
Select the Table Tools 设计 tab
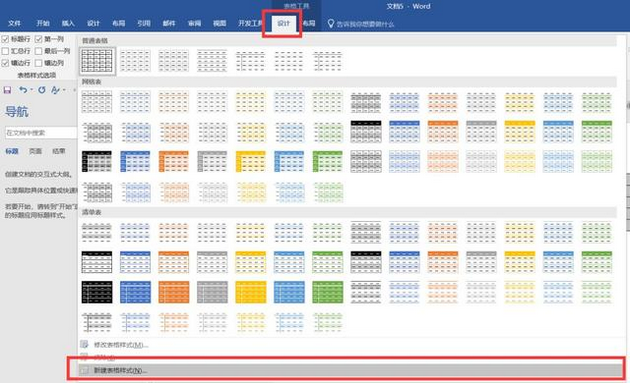pos(283,23)
